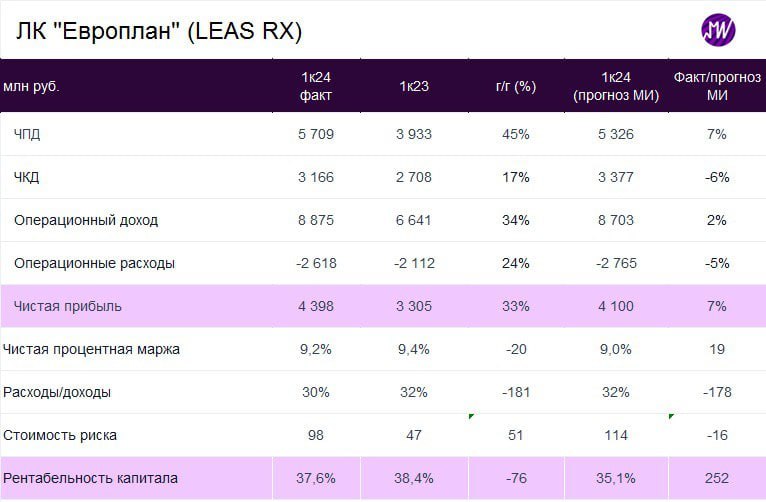Select the 1к24 (прогноз МИ) header
766x502 pixels.
point(615,86)
